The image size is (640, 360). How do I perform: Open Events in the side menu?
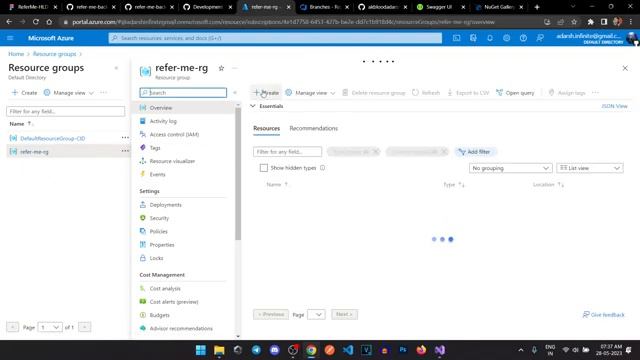(x=157, y=175)
